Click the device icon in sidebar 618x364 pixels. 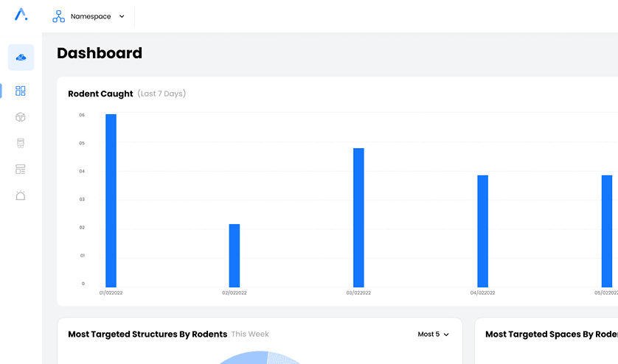(x=21, y=143)
